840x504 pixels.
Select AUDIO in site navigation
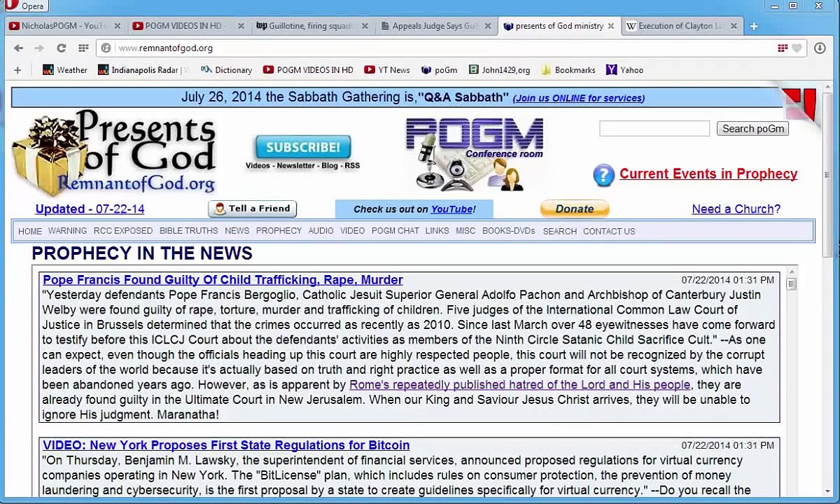coord(321,231)
